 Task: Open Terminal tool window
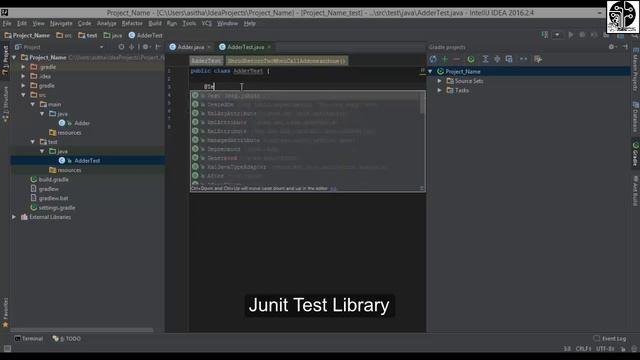click(29, 339)
